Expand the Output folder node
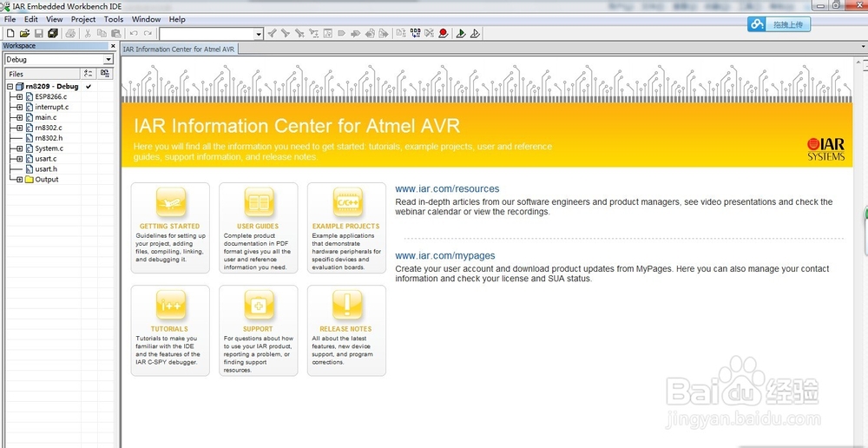The image size is (868, 448). click(x=19, y=180)
